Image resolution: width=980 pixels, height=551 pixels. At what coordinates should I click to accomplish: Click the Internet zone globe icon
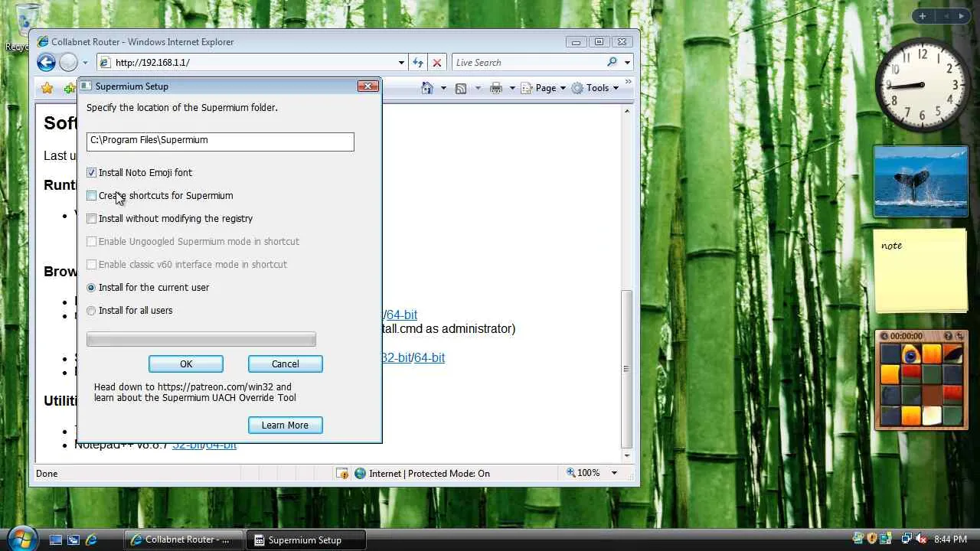(360, 474)
